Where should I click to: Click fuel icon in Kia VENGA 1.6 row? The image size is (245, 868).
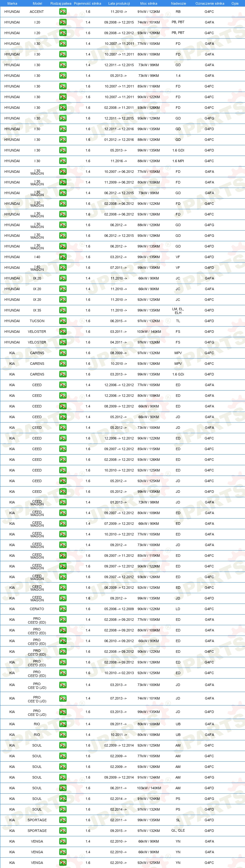tap(63, 863)
